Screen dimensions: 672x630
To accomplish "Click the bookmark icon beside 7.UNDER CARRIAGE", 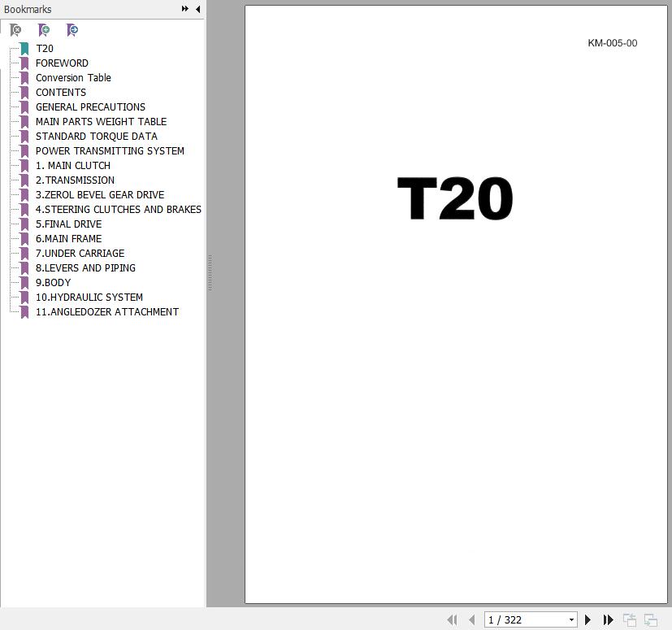I will click(24, 253).
